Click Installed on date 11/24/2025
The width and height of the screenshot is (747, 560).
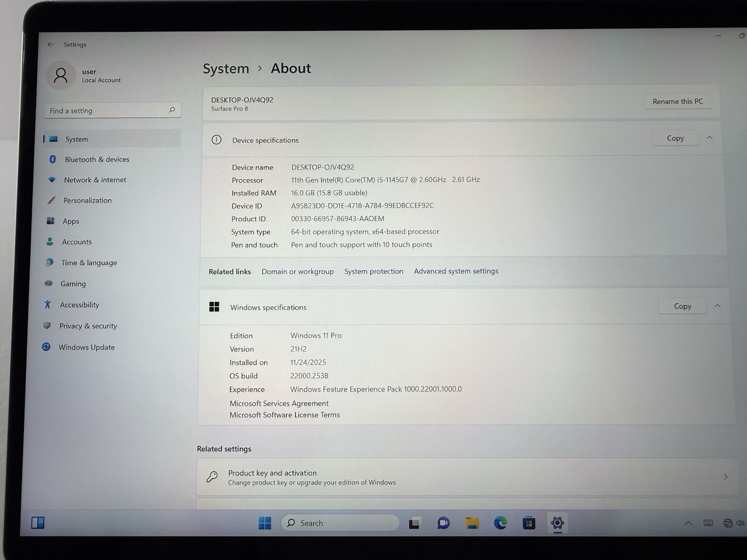[308, 362]
